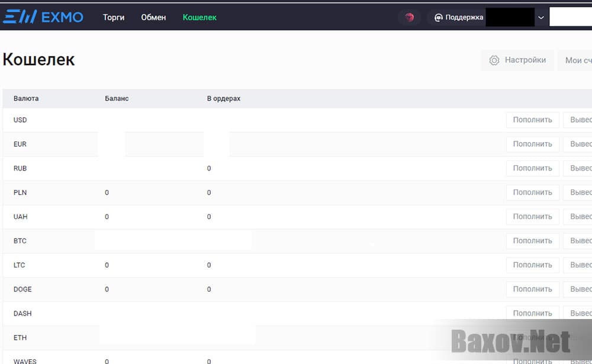Click Пополнить in the RUB row
The image size is (592, 364).
[x=532, y=169]
